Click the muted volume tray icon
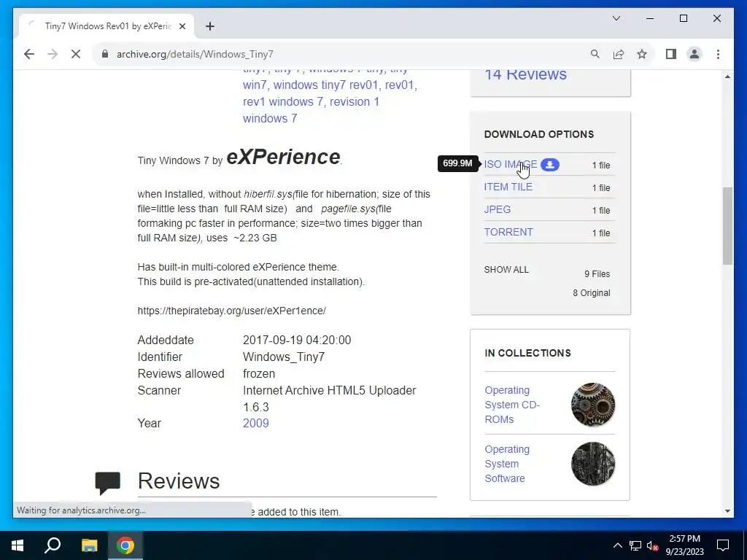 653,545
